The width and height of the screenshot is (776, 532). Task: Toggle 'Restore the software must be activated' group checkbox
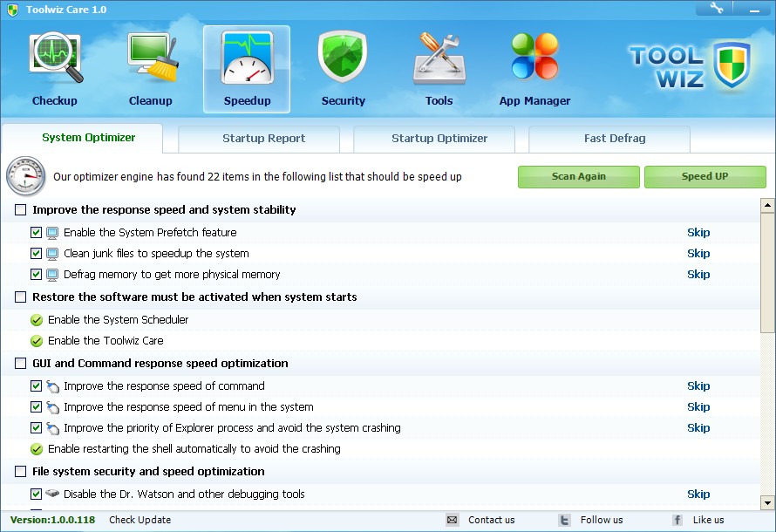coord(20,297)
